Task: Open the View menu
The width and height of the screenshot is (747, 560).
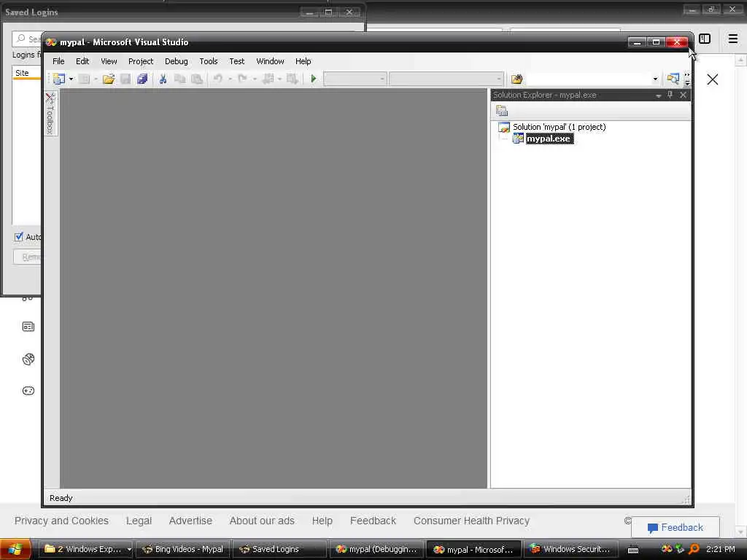Action: pos(109,61)
